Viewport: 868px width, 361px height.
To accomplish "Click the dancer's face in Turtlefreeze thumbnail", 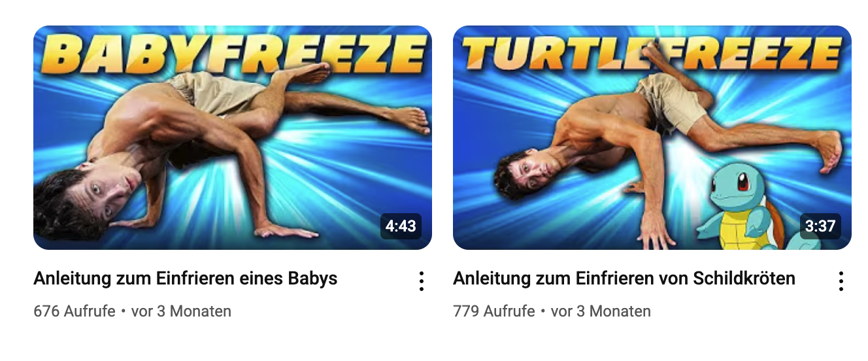I will 529,174.
